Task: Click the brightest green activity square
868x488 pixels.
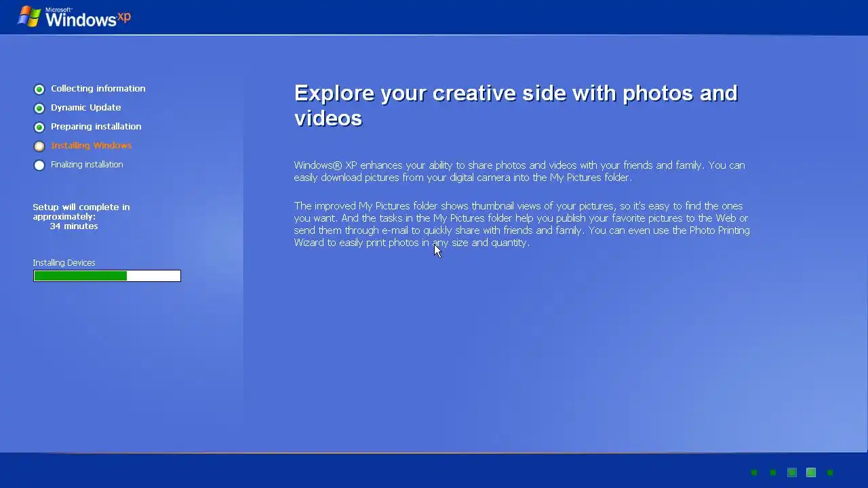Action: pos(811,472)
